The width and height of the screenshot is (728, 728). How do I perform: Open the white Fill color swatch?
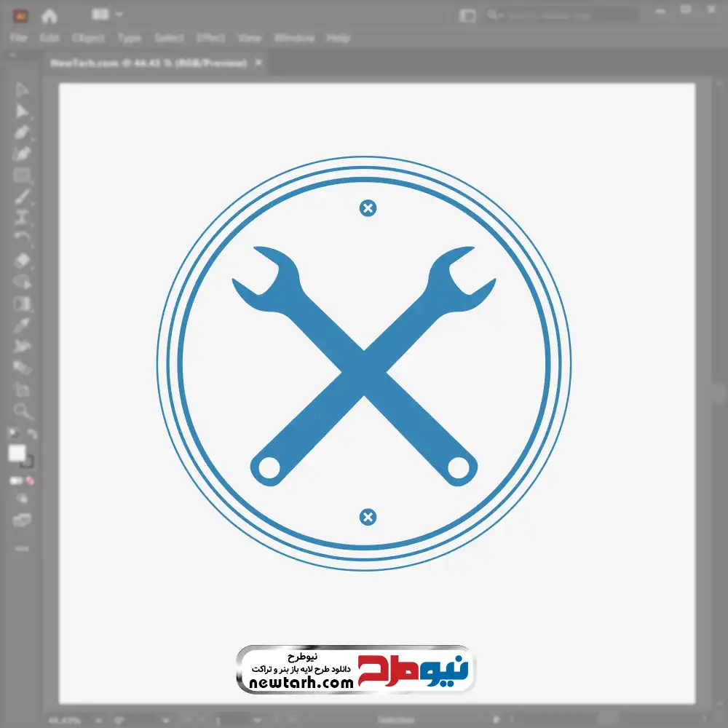(17, 454)
